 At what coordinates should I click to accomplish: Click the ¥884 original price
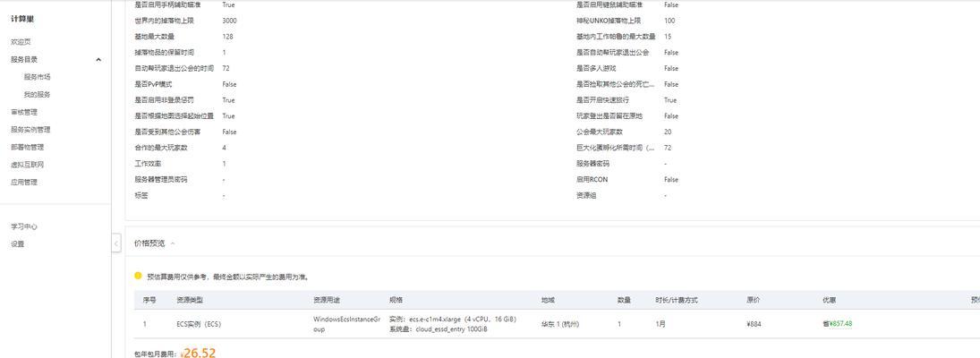[754, 324]
